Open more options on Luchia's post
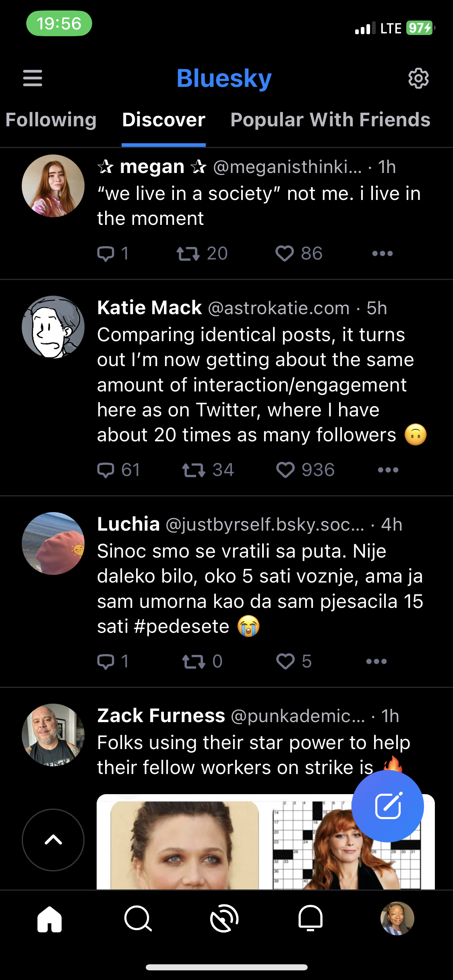This screenshot has width=453, height=980. (376, 661)
